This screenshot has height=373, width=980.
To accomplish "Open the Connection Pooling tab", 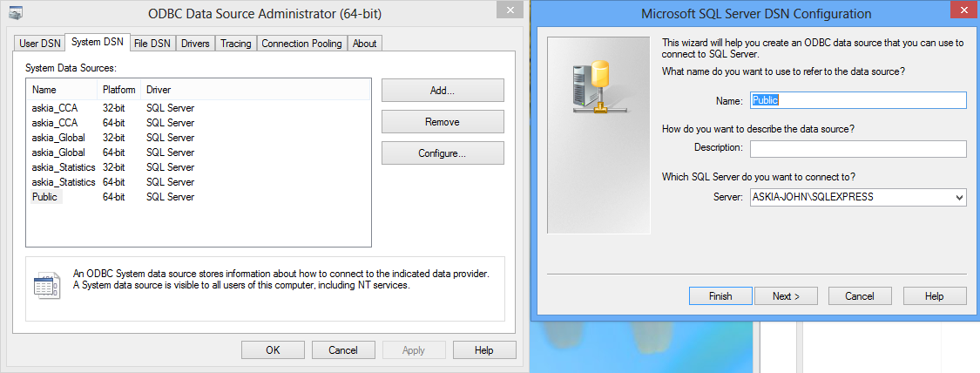I will point(302,44).
